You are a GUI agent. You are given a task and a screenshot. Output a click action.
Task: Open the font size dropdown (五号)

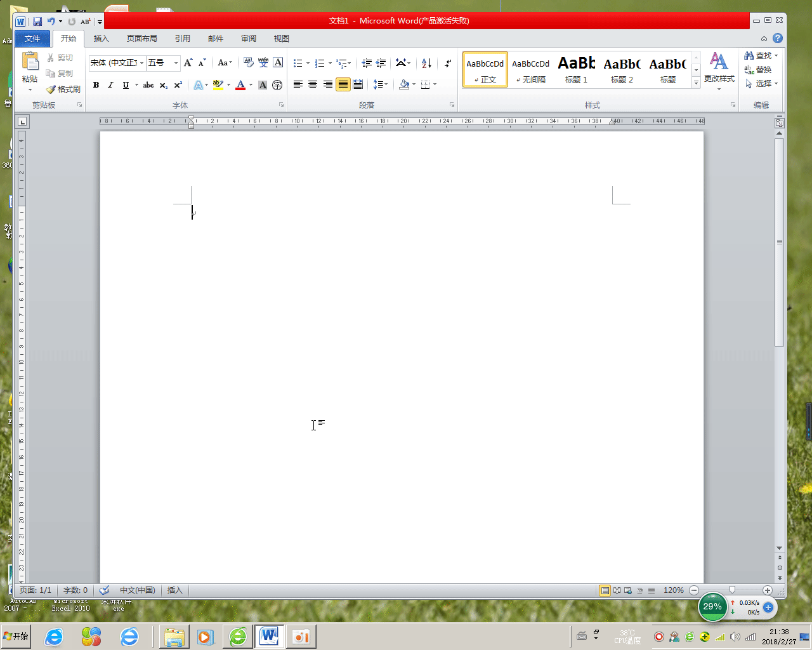point(176,63)
